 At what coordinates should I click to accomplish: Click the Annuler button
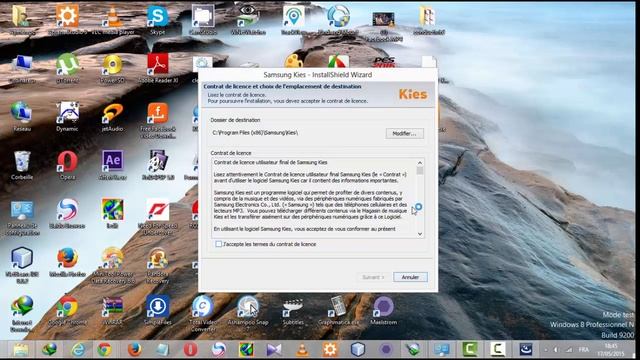click(x=410, y=277)
